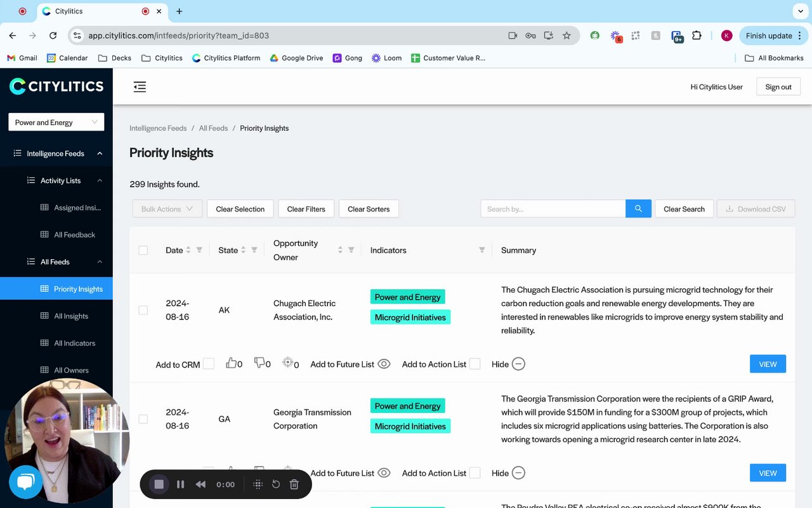812x508 pixels.
Task: Add Chugach insight to Future List
Action: point(384,364)
